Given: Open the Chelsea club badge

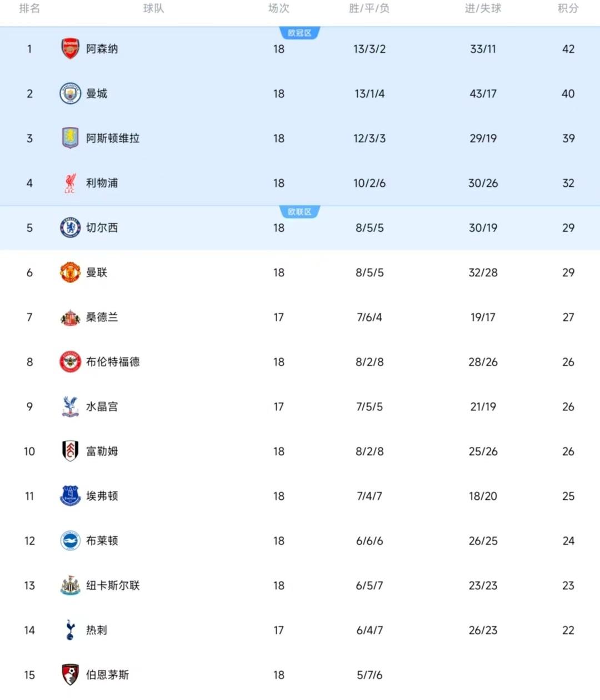Looking at the screenshot, I should (70, 227).
